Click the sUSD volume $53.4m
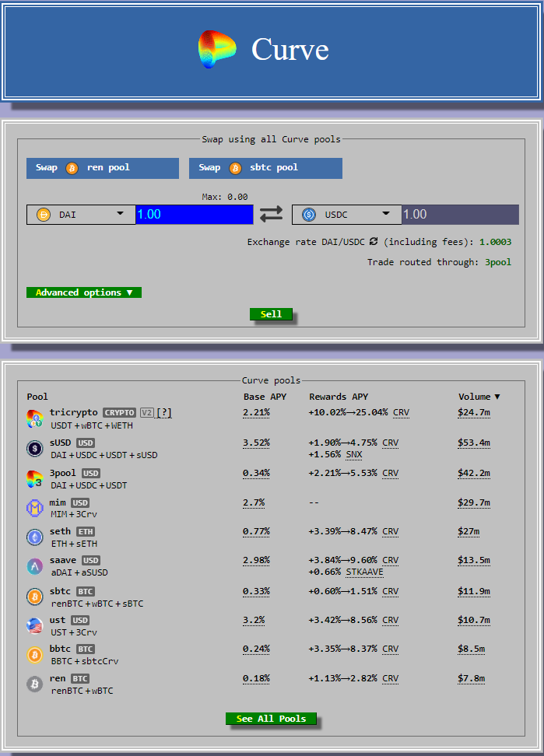This screenshot has height=756, width=544. 474,443
